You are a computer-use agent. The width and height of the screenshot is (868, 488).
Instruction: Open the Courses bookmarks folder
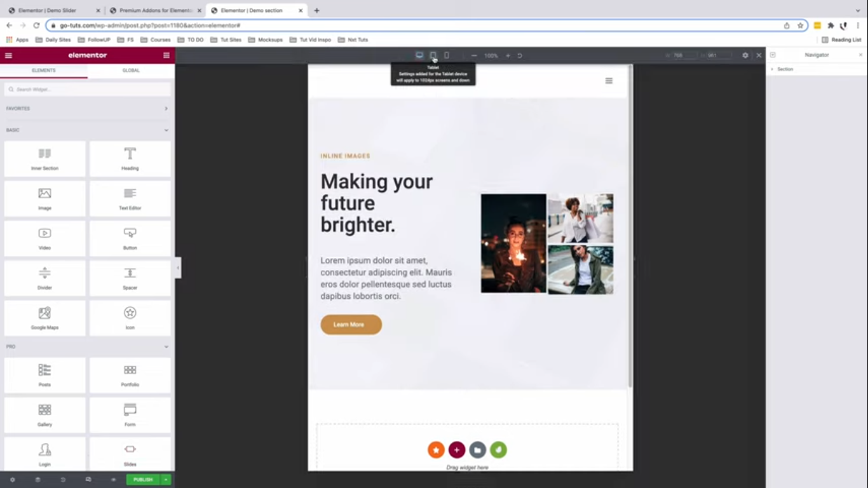coord(156,39)
